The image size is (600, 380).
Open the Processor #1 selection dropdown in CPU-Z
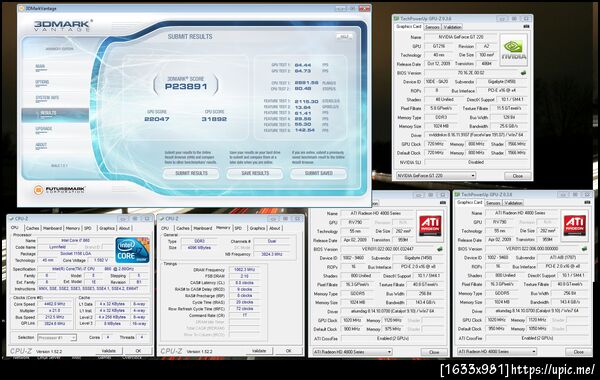[x=57, y=338]
